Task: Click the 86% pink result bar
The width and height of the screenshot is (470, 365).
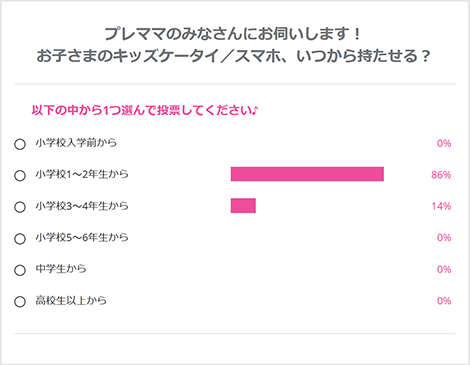Action: pos(307,174)
